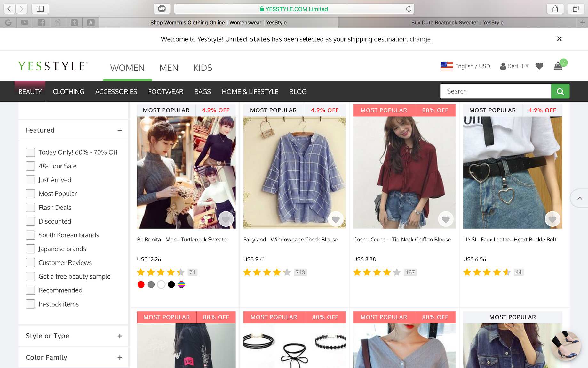Tick the Recommended checkbox
This screenshot has width=588, height=368.
coord(30,290)
